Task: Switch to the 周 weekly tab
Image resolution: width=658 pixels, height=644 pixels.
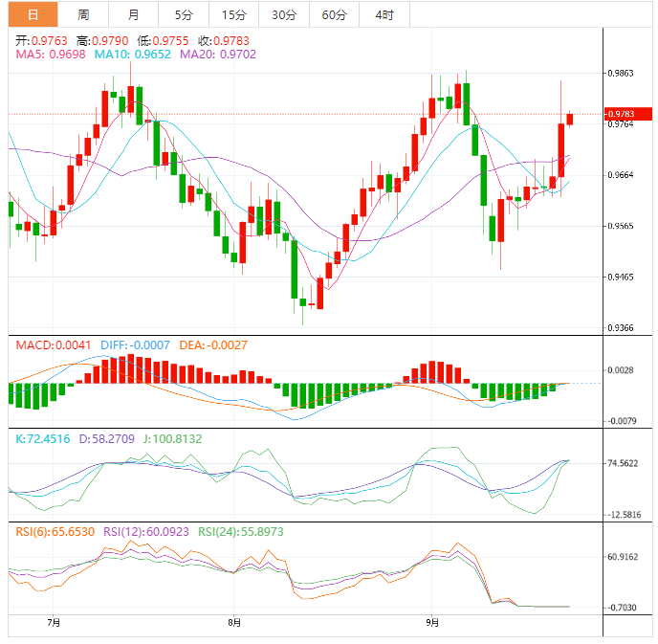Action: [83, 14]
